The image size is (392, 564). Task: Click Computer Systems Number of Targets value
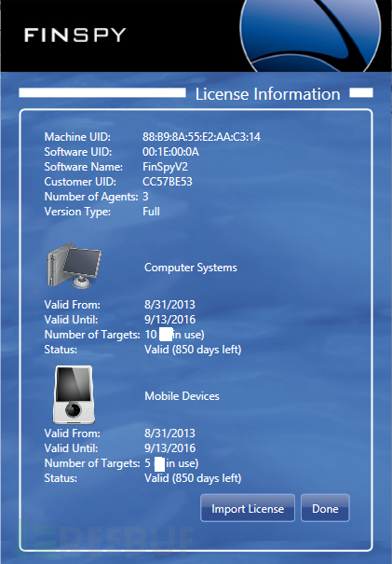point(174,335)
